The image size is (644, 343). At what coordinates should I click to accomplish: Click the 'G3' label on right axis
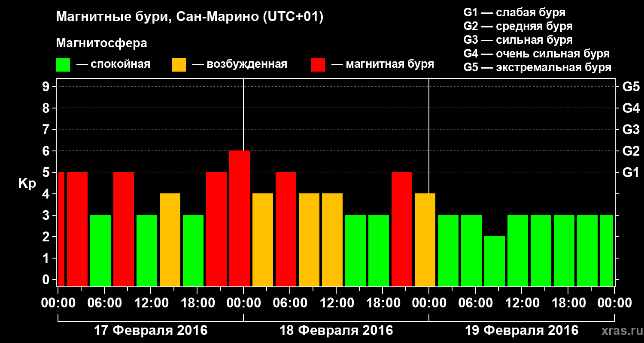(631, 129)
